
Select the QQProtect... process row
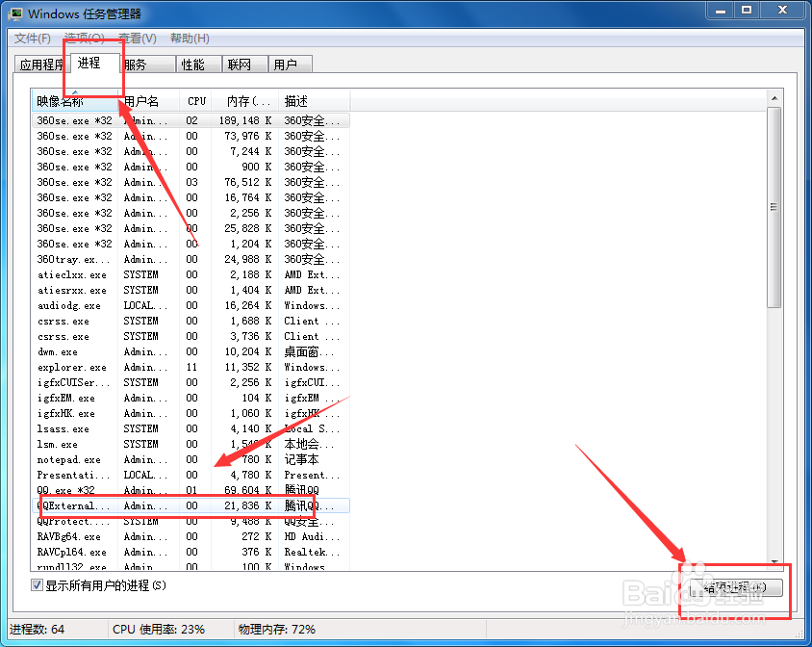pyautogui.click(x=190, y=521)
